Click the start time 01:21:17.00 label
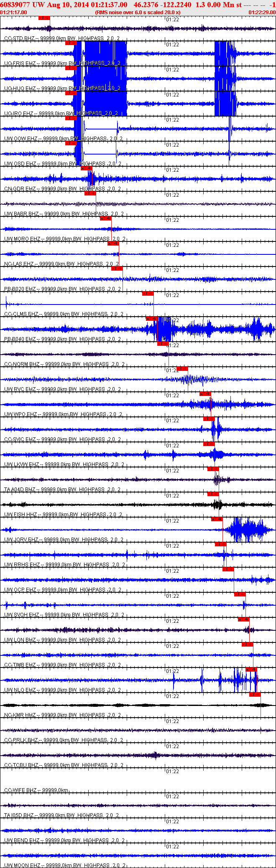Viewport: 276px width, 868px height. (14, 13)
